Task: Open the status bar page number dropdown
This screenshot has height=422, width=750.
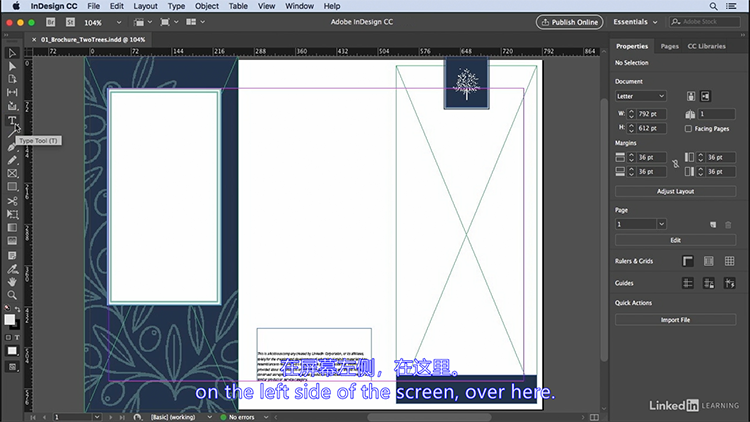Action: pos(97,417)
